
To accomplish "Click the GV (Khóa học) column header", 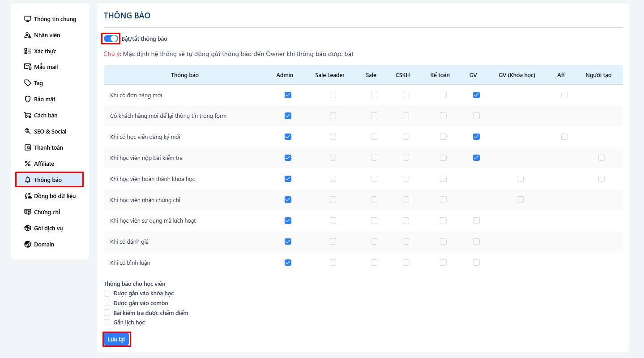I will 517,75.
